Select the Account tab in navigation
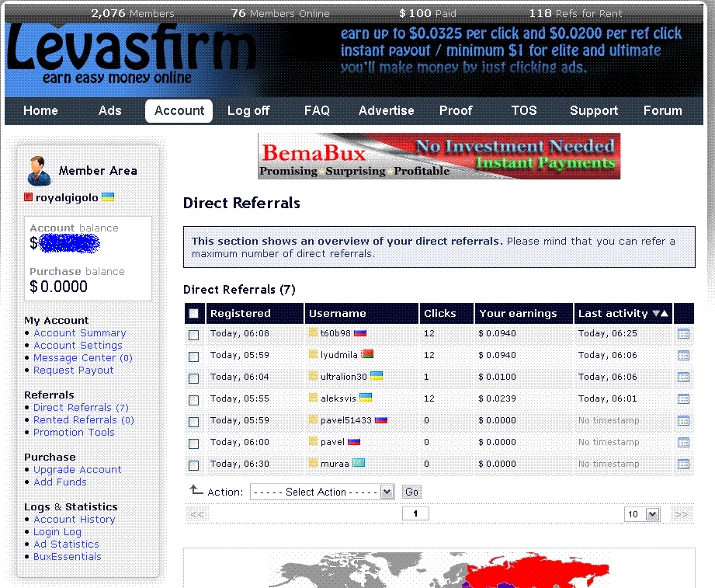The image size is (715, 588). pyautogui.click(x=179, y=111)
